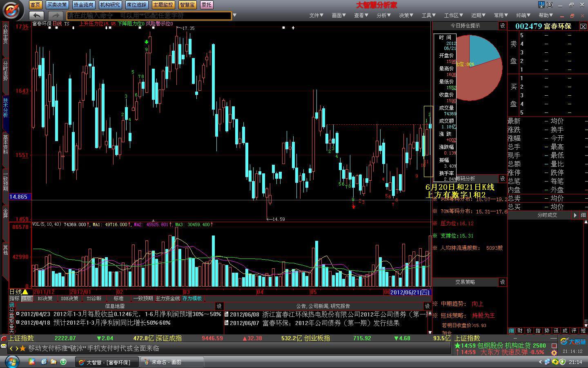Screen dimensions: 588x368
Task: Select 分时走势 in left sidebar
Action: (5, 71)
